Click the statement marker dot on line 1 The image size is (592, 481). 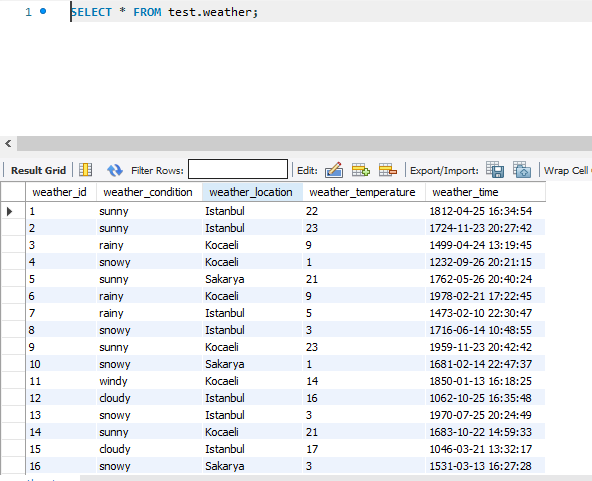pyautogui.click(x=43, y=11)
